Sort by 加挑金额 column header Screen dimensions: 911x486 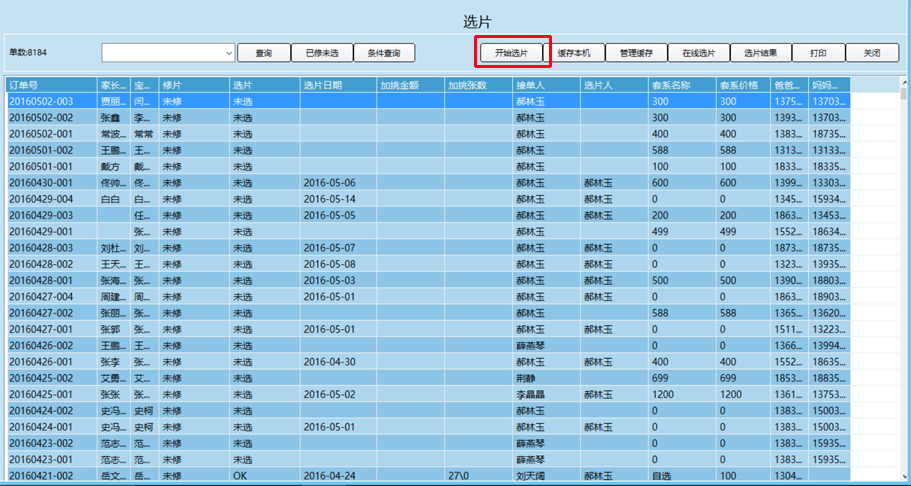[x=410, y=85]
